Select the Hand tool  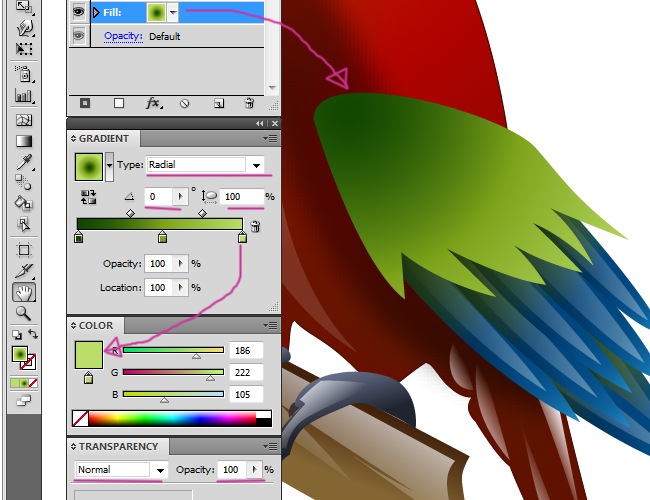point(24,292)
